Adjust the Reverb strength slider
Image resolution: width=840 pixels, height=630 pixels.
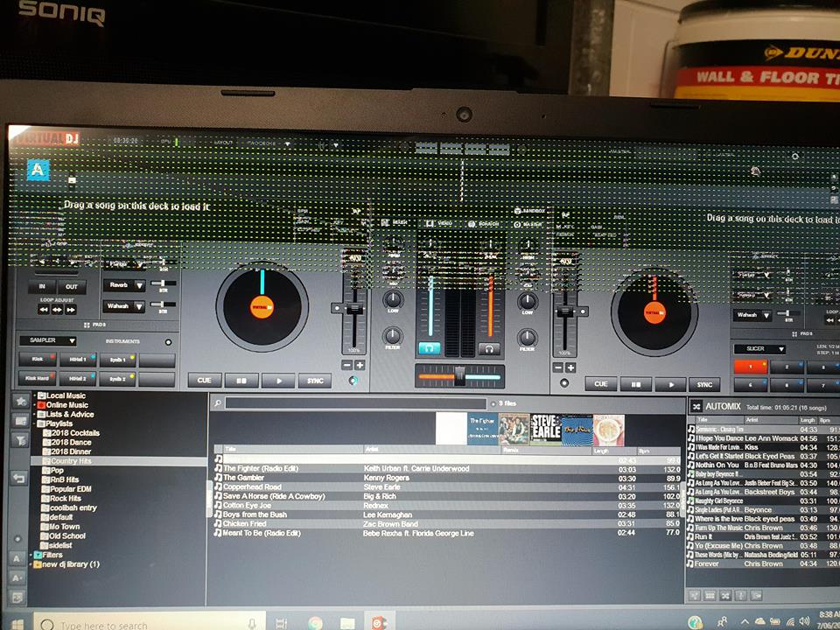163,283
